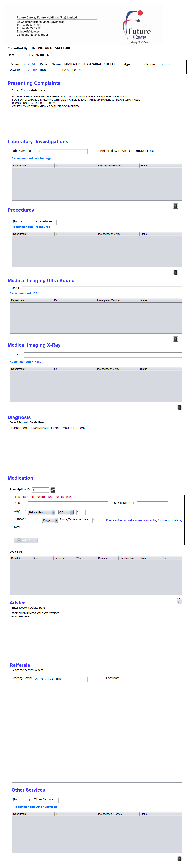
Task: Click the Duration number field
Action: pyautogui.click(x=34, y=520)
